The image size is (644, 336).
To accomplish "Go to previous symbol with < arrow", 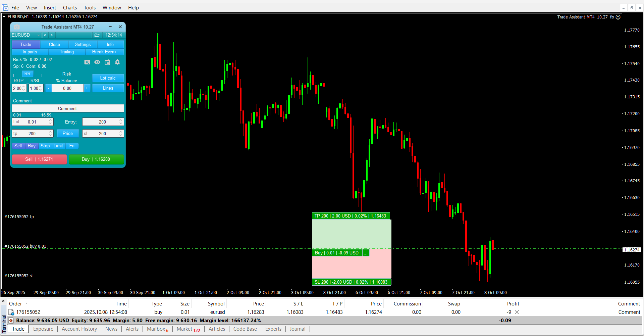I will (x=45, y=35).
